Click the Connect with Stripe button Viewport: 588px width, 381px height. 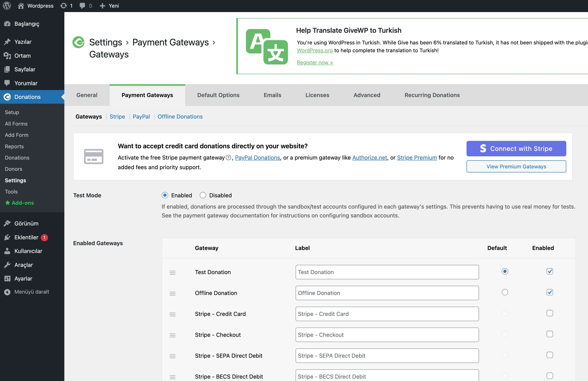[x=516, y=149]
